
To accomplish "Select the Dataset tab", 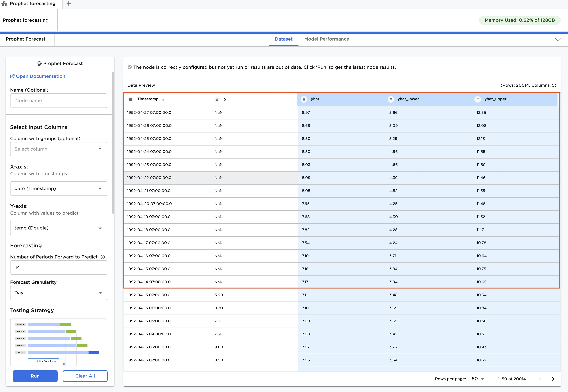I will [283, 39].
